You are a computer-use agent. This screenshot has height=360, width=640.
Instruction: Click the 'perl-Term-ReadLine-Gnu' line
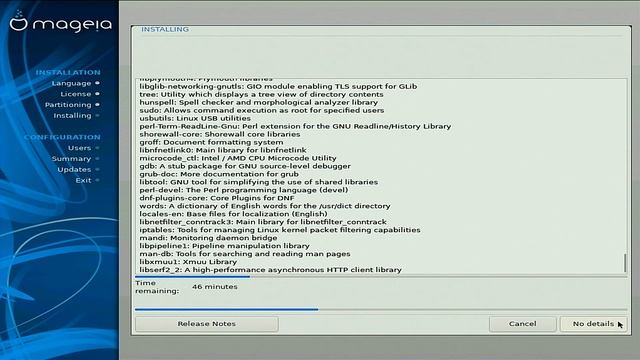(295, 126)
